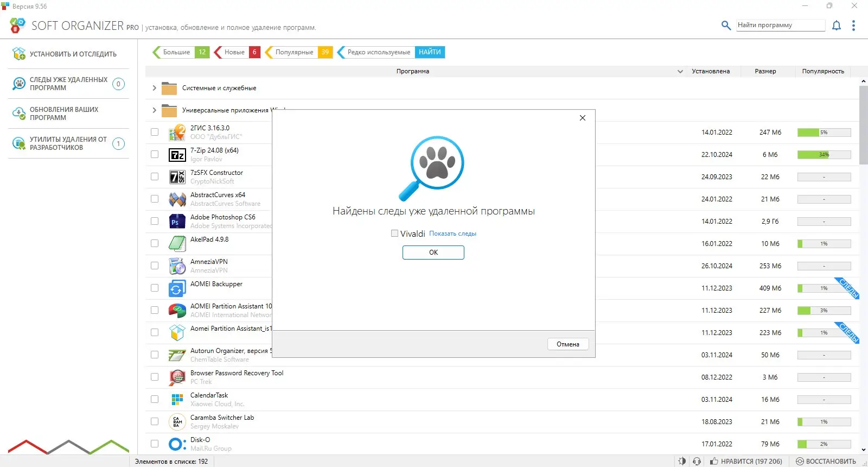Select the 7zSFX Constructor checkbox
This screenshot has height=467, width=868.
tap(155, 176)
